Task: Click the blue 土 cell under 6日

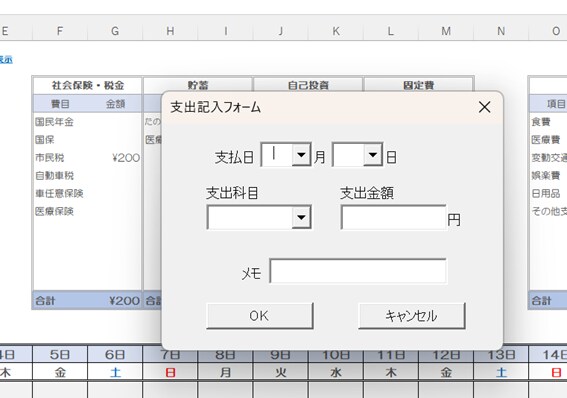Action: pos(115,372)
